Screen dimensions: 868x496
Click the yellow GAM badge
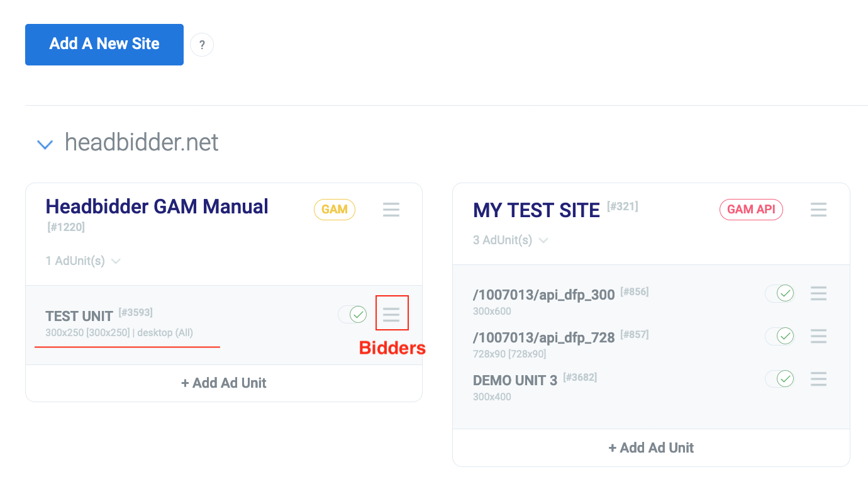tap(335, 210)
